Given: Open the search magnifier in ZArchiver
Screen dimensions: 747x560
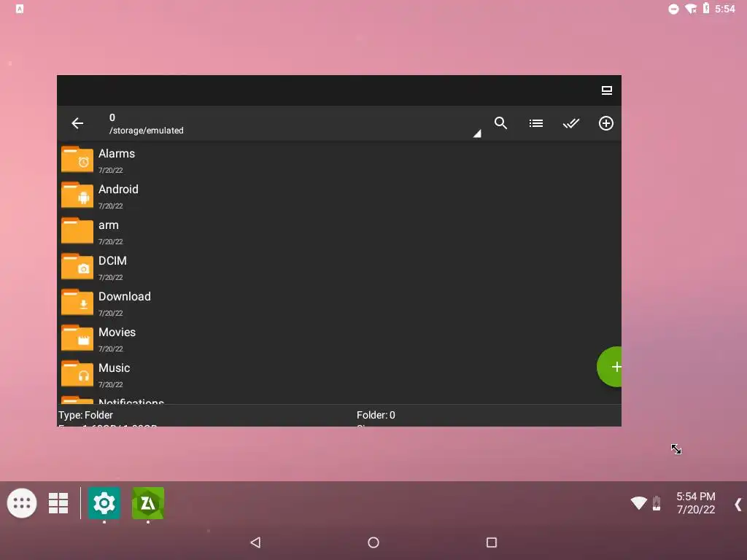Looking at the screenshot, I should point(500,122).
